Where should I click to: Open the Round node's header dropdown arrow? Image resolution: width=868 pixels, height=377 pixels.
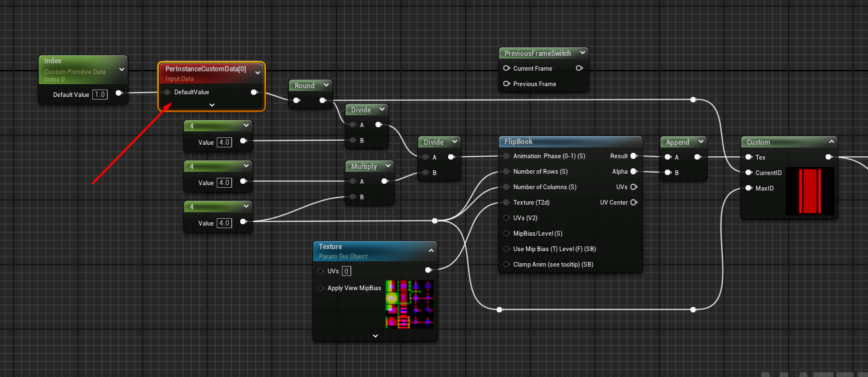[x=326, y=85]
